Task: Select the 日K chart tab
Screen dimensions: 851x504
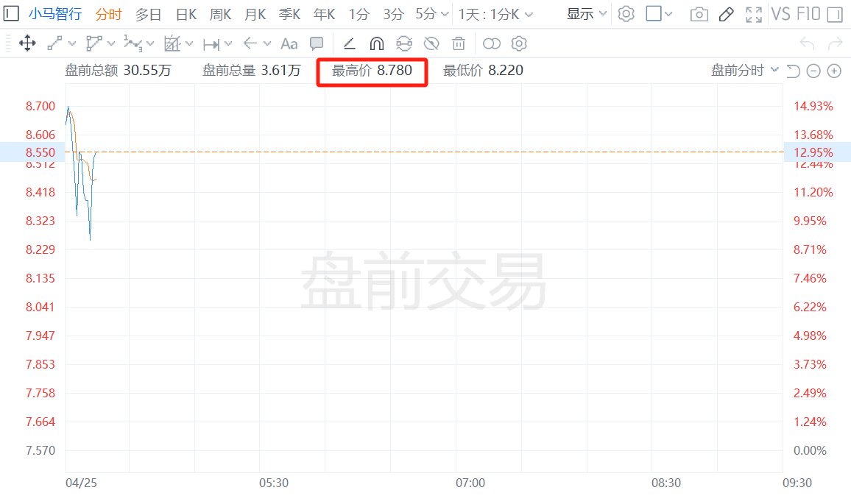Action: (186, 14)
